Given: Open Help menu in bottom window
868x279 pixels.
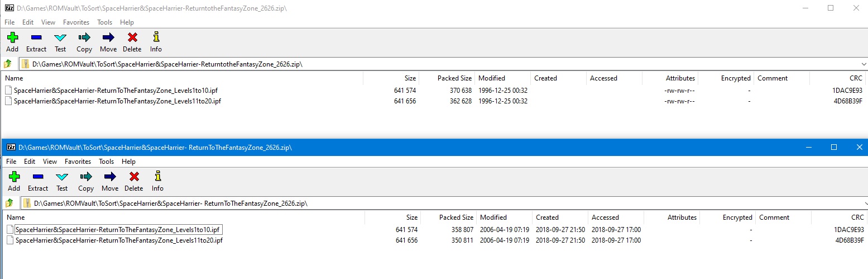Looking at the screenshot, I should click(x=128, y=162).
